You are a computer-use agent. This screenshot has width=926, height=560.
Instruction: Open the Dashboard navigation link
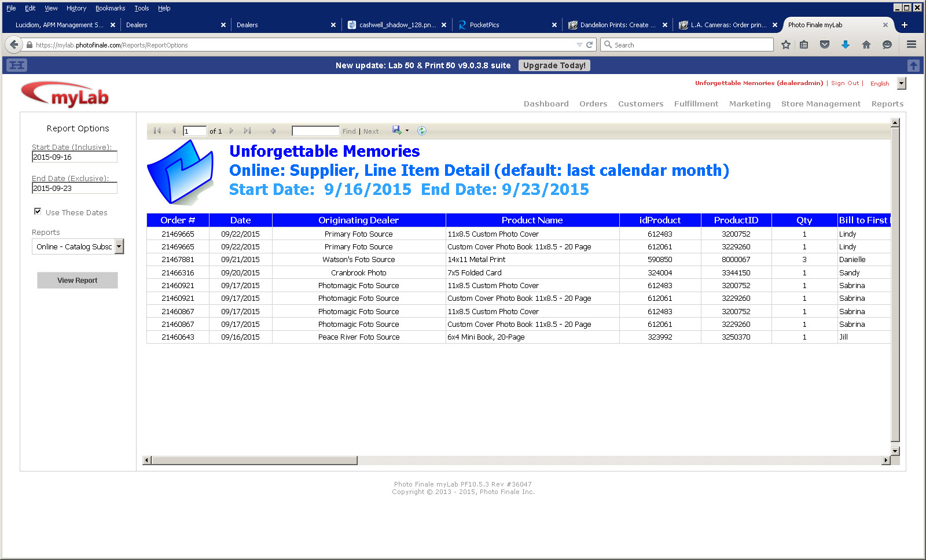(x=546, y=104)
